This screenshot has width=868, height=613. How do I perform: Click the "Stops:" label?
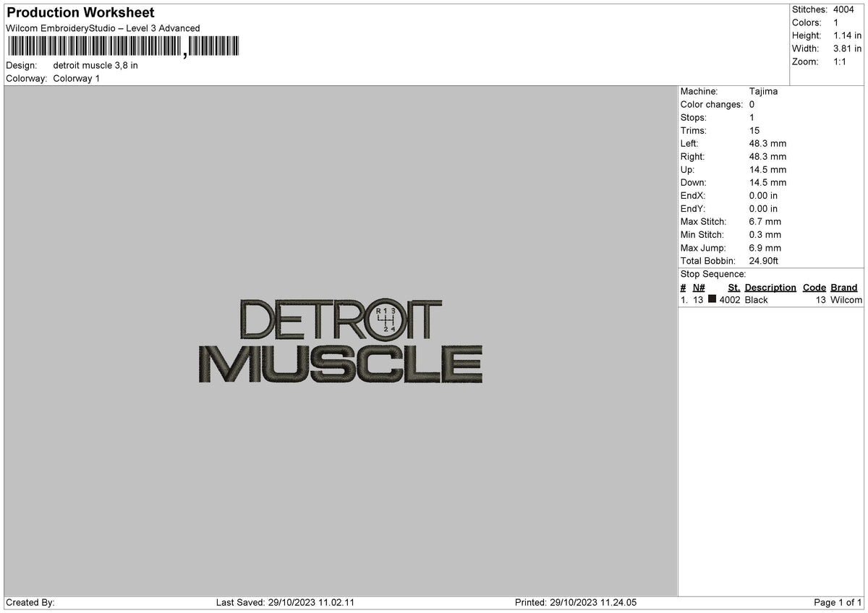pyautogui.click(x=694, y=117)
